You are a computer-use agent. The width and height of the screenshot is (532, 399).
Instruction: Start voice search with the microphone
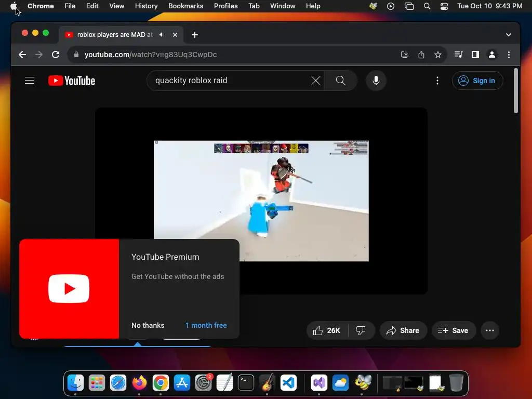(376, 81)
